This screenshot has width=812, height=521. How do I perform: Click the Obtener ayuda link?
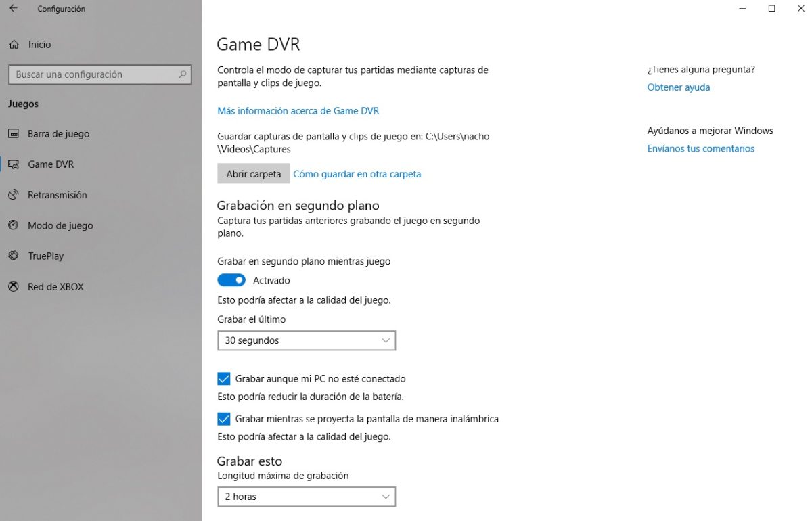coord(678,87)
